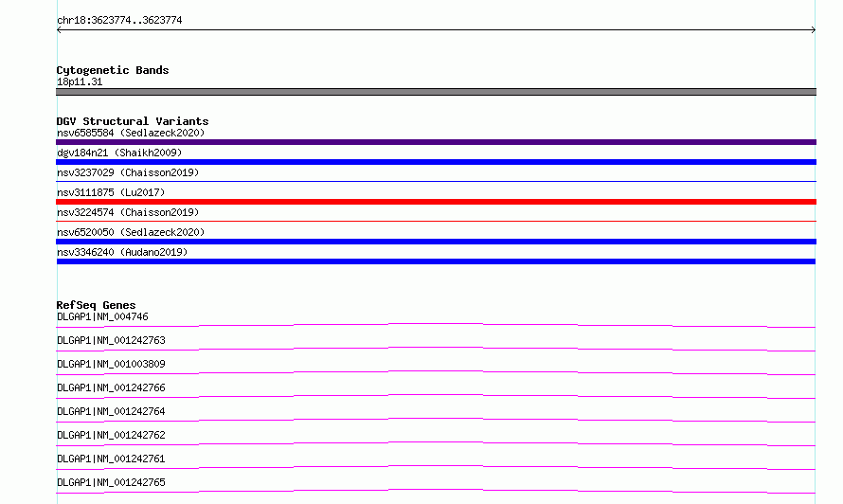Click the 18p11.31 band label

point(80,81)
